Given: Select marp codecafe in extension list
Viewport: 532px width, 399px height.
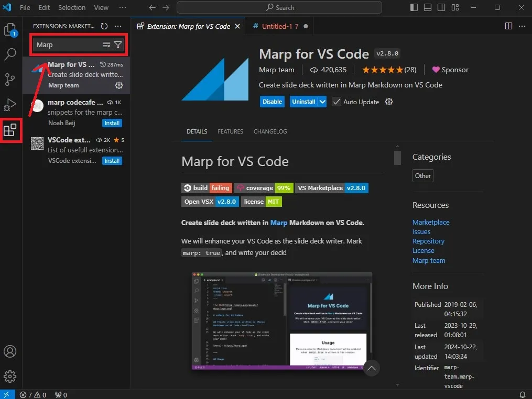Looking at the screenshot, I should click(77, 113).
